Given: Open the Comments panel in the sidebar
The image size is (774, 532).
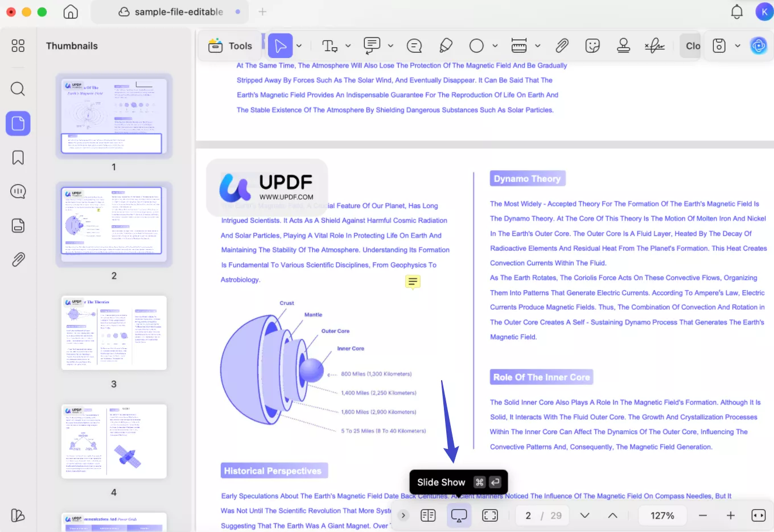Looking at the screenshot, I should click(x=18, y=191).
